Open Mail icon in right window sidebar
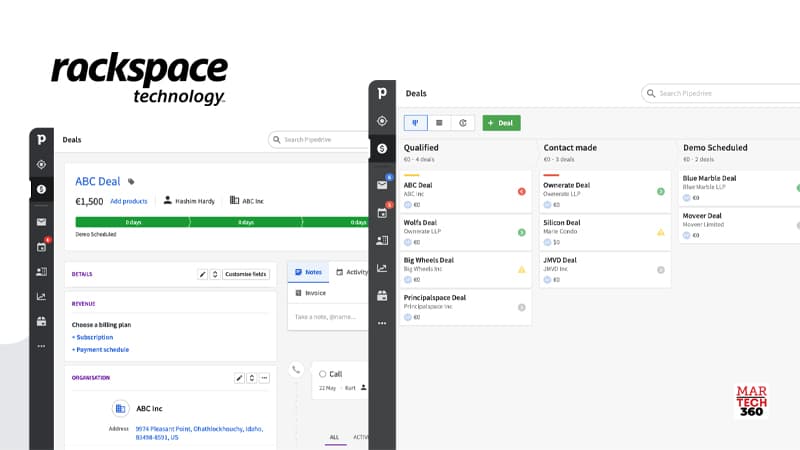The height and width of the screenshot is (450, 800). (382, 185)
